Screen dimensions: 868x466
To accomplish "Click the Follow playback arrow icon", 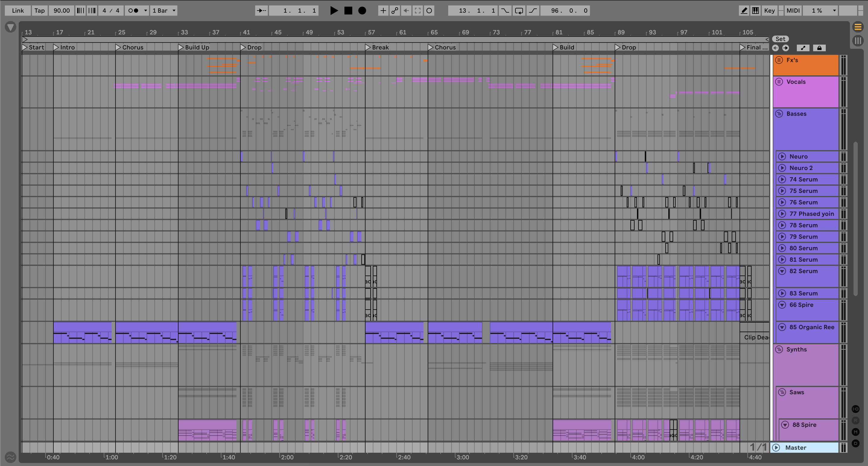I will pos(261,11).
